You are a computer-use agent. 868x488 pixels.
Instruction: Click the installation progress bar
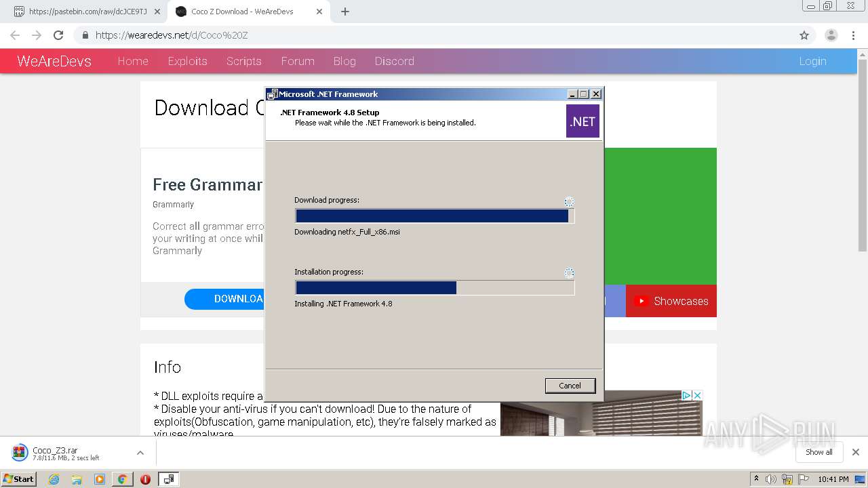coord(435,288)
